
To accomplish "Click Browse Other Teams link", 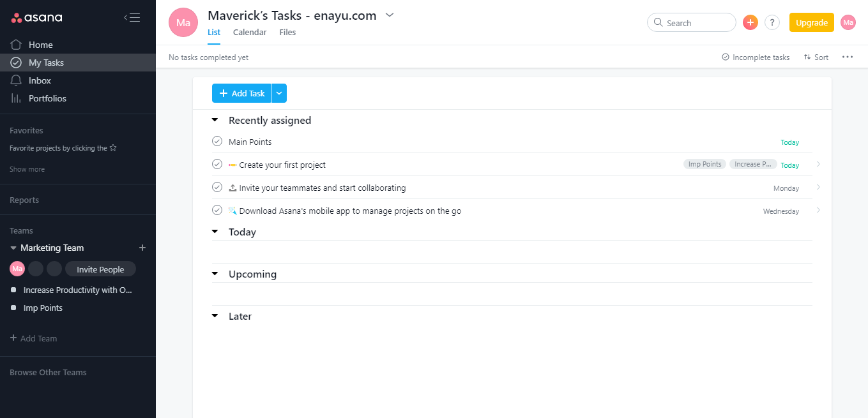I will coord(48,372).
